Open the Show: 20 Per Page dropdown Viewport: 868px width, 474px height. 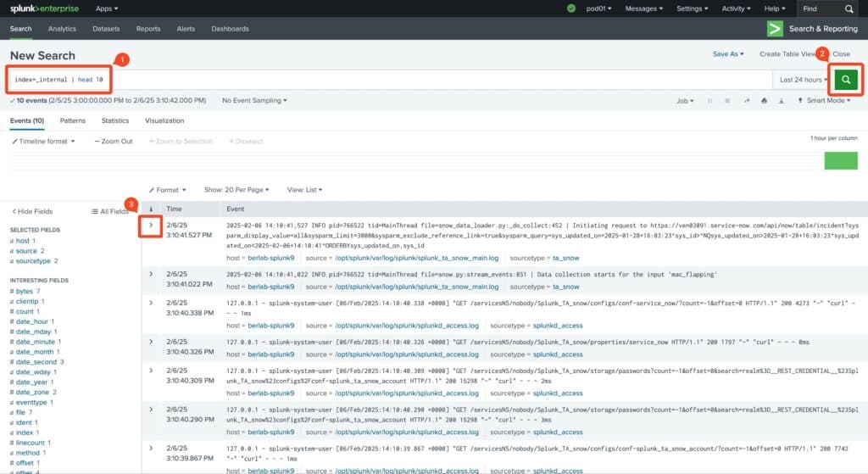238,190
